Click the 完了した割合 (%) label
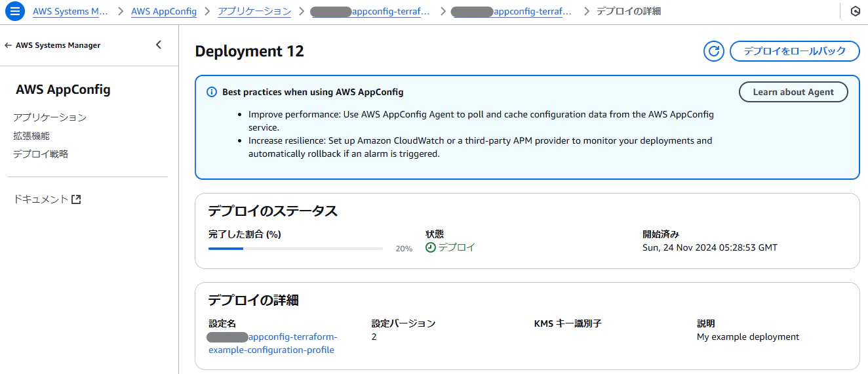 click(245, 234)
